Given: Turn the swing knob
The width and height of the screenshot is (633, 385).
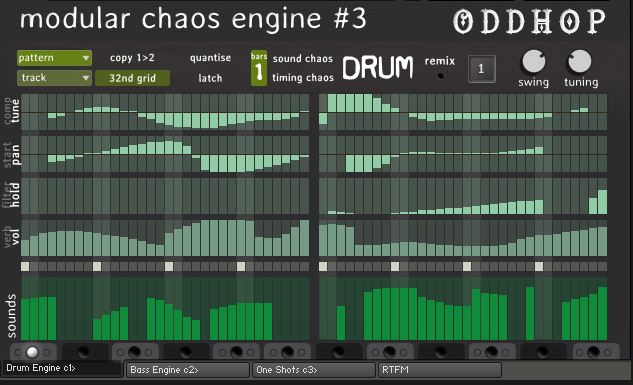Looking at the screenshot, I should [534, 62].
